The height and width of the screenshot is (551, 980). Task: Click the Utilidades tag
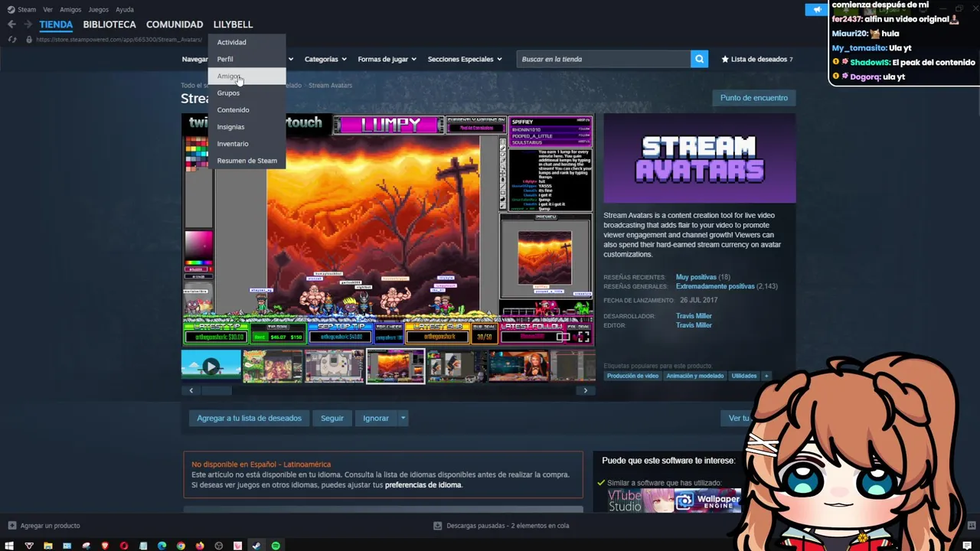pyautogui.click(x=744, y=376)
